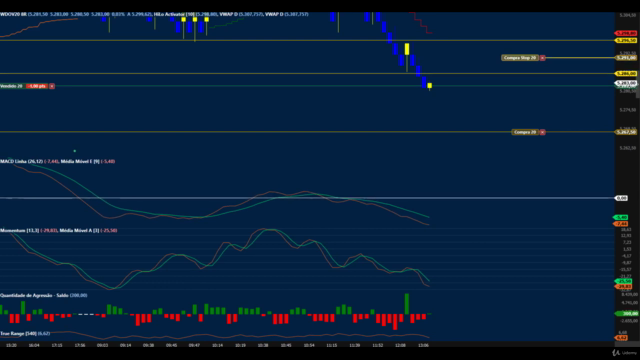The width and height of the screenshot is (640, 360).
Task: Click the white 5.283,00 last price tag
Action: tap(626, 83)
